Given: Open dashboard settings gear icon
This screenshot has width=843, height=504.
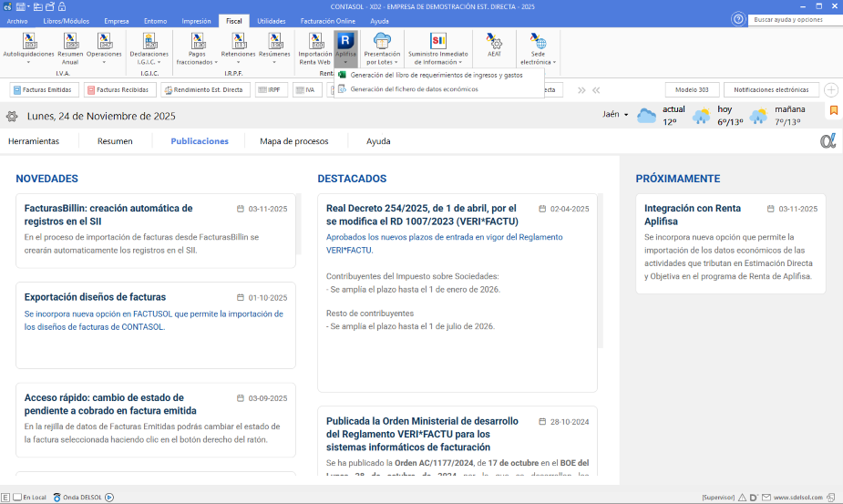Looking at the screenshot, I should (12, 116).
